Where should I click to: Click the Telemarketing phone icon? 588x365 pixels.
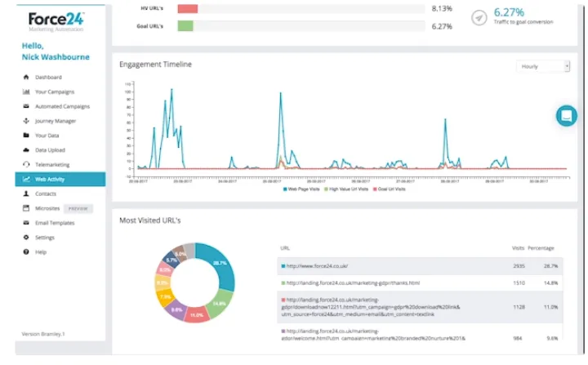(27, 165)
